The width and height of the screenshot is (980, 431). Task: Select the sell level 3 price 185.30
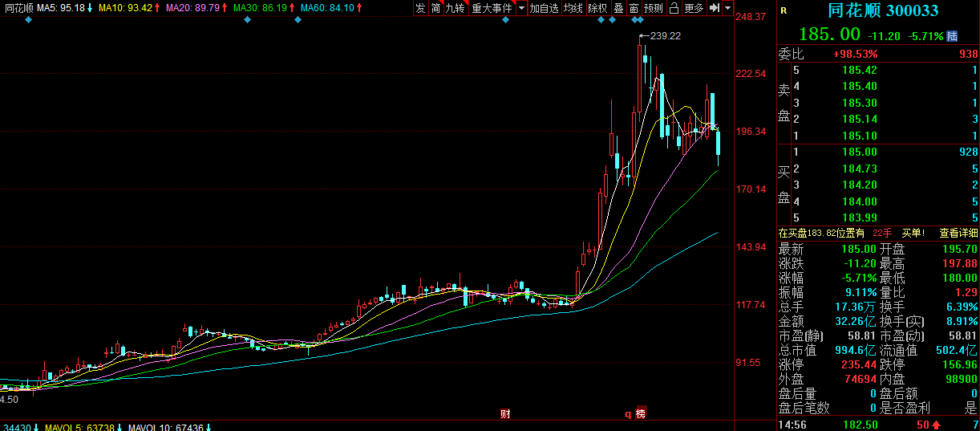tap(859, 103)
